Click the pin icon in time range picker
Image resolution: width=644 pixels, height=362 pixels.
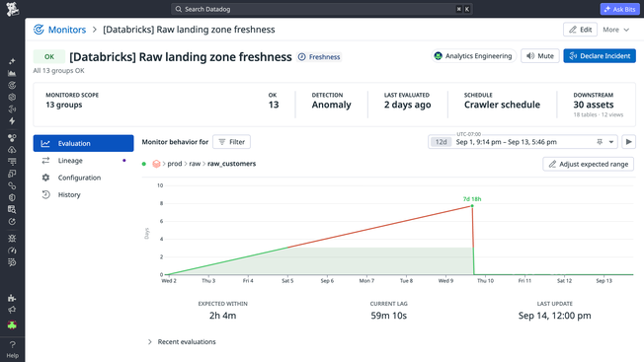click(600, 142)
